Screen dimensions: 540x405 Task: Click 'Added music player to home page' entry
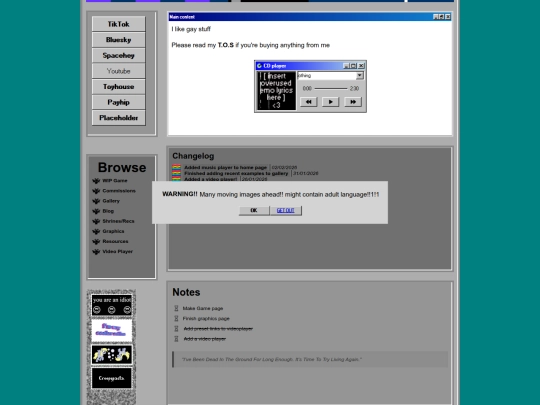coord(226,167)
